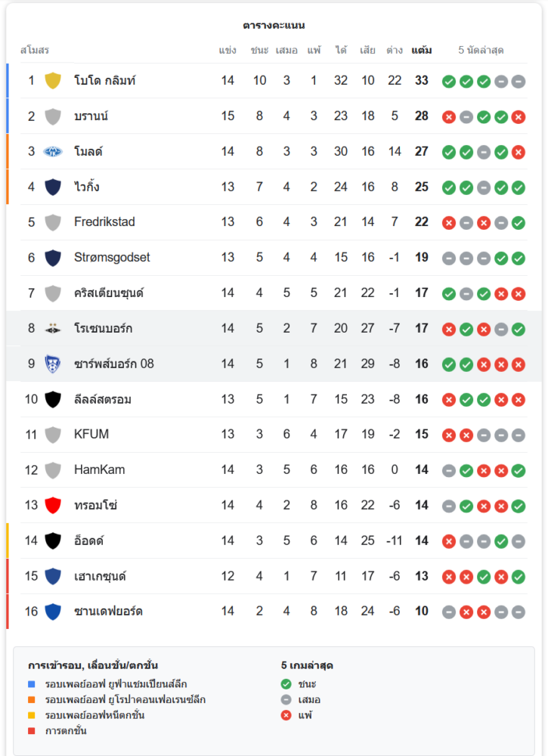Click the blue ยูฟ่าแชมเปียนส์ลีก legend color square
Image resolution: width=548 pixels, height=756 pixels.
pos(32,684)
